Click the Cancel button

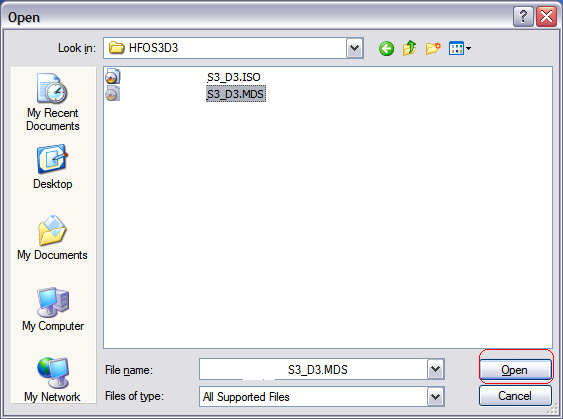[x=515, y=396]
